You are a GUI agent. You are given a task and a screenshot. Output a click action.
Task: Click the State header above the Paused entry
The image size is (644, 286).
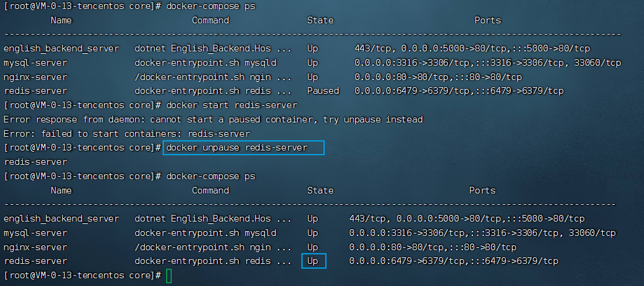click(x=321, y=20)
